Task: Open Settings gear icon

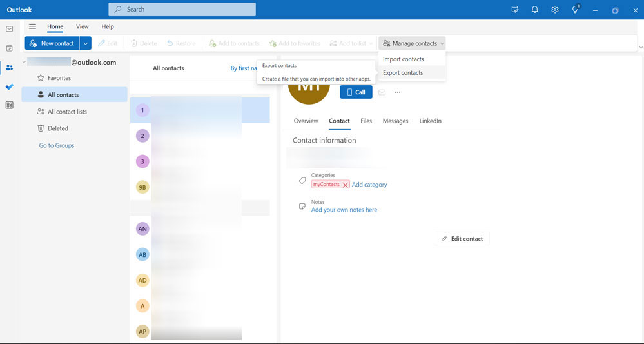Action: tap(555, 10)
